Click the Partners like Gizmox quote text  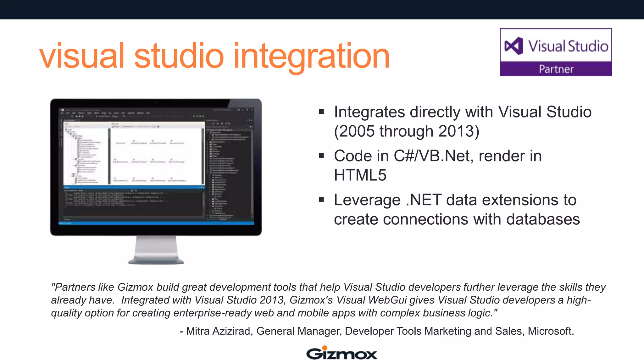point(328,300)
